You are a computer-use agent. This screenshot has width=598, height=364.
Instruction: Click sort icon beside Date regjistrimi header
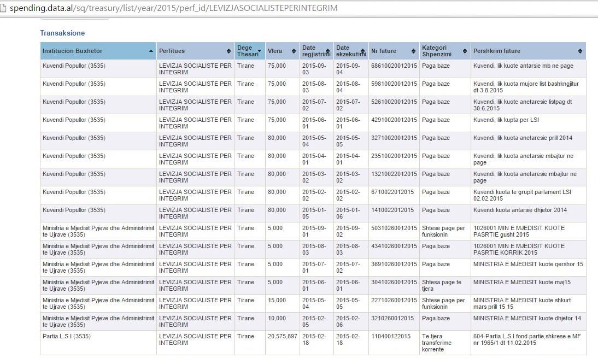click(x=328, y=51)
